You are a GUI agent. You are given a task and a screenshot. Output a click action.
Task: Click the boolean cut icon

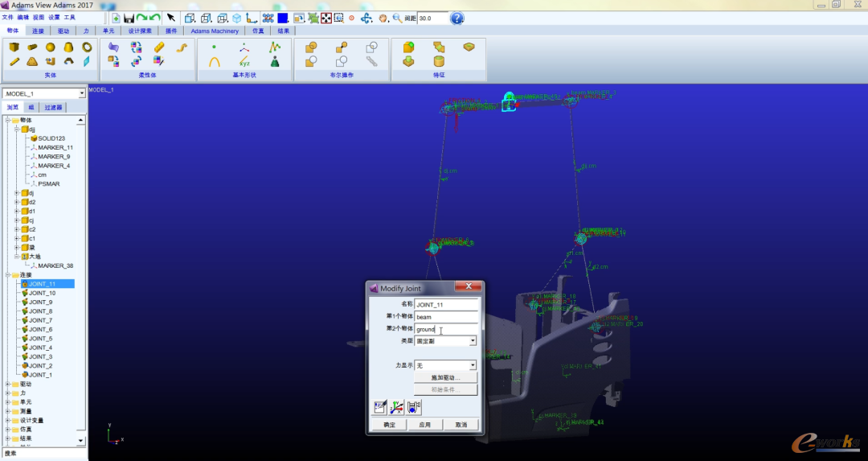click(x=311, y=61)
